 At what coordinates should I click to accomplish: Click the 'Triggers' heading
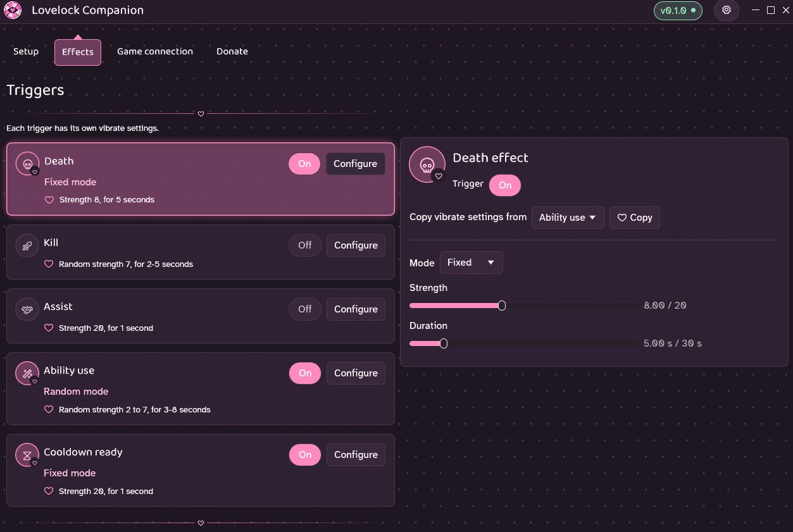click(35, 90)
